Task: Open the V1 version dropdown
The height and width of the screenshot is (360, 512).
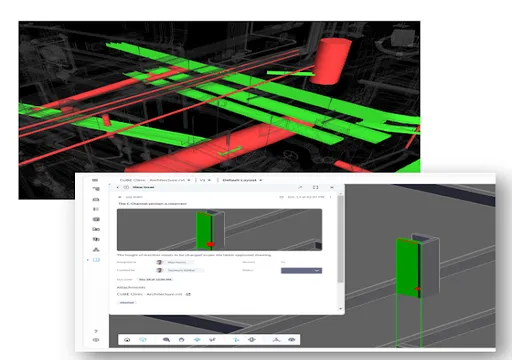Action: [205, 180]
